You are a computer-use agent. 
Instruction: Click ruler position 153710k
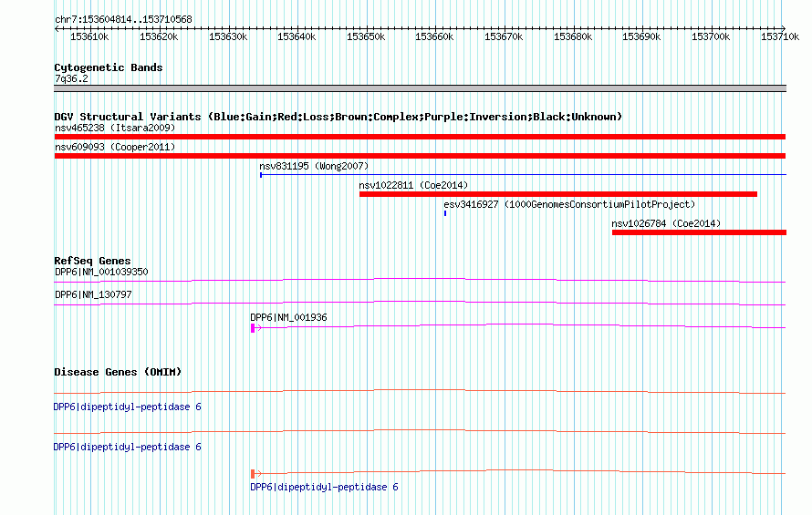780,36
